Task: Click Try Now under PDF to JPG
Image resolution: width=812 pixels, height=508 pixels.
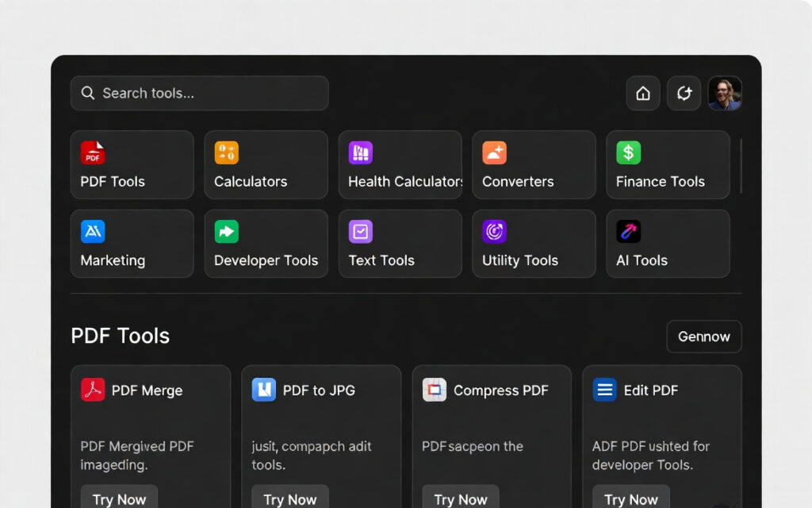Action: point(290,498)
